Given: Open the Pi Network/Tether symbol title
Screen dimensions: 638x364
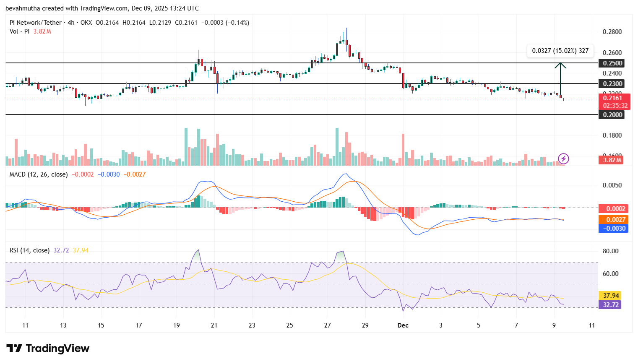Looking at the screenshot, I should (x=36, y=22).
